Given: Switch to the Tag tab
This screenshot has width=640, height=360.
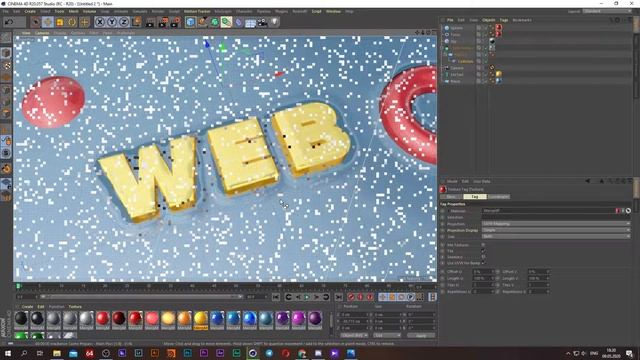Looking at the screenshot, I should click(475, 197).
